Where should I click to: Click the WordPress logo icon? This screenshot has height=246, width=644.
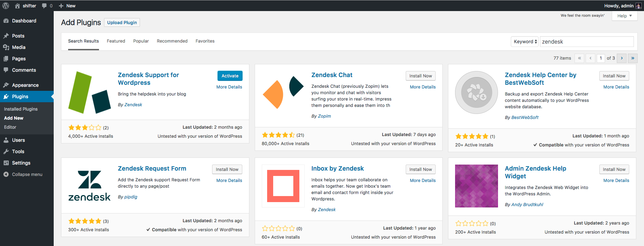click(6, 6)
